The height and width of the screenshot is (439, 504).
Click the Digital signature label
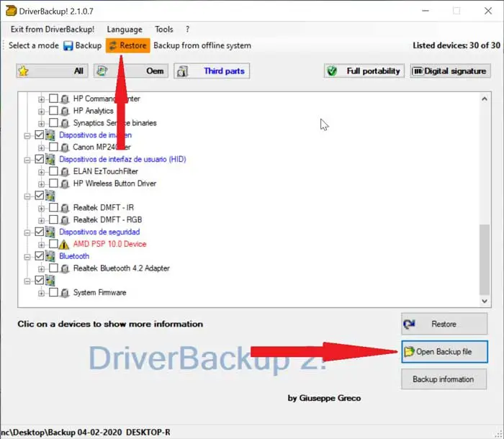(455, 71)
